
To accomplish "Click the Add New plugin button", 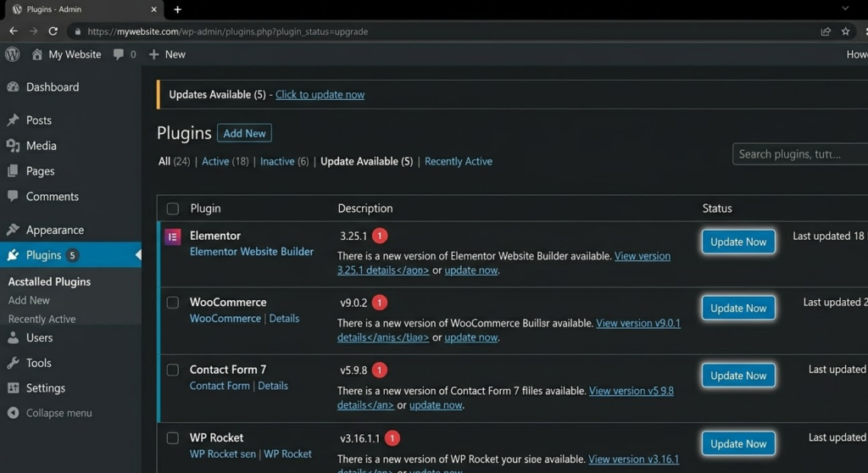I will (x=244, y=133).
